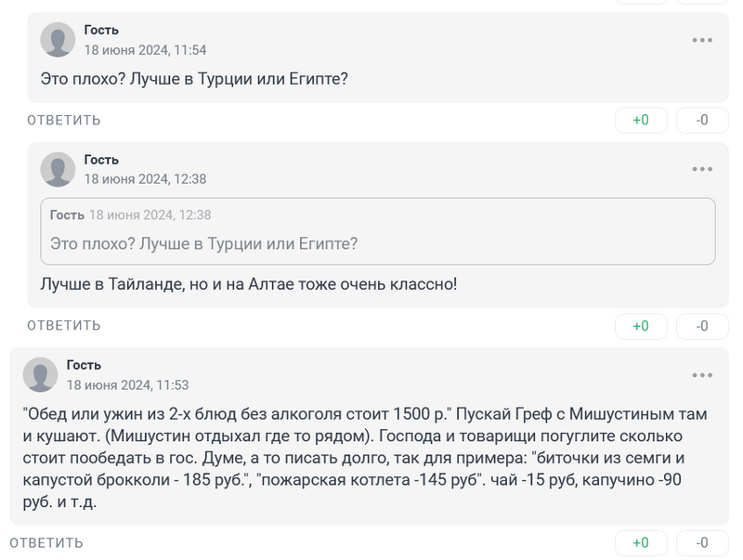Reply to the 11:54 guest comment

pos(64,121)
